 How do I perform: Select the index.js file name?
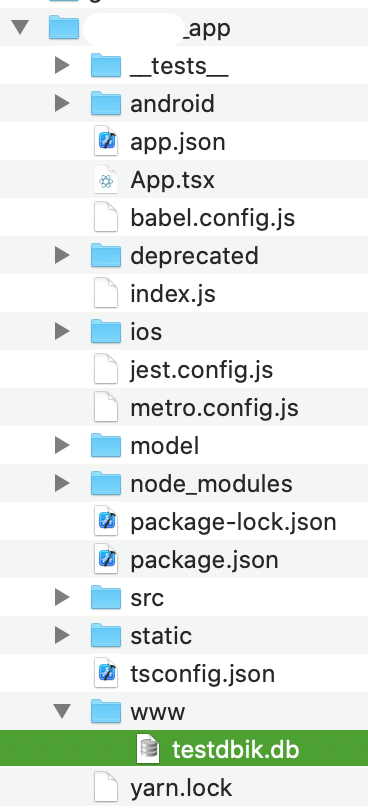click(173, 294)
